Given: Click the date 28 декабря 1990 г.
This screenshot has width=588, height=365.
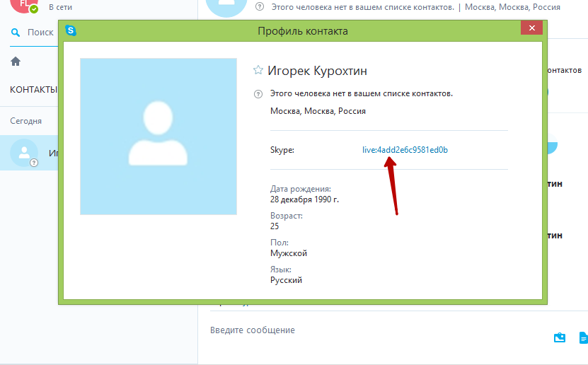Looking at the screenshot, I should coord(304,199).
